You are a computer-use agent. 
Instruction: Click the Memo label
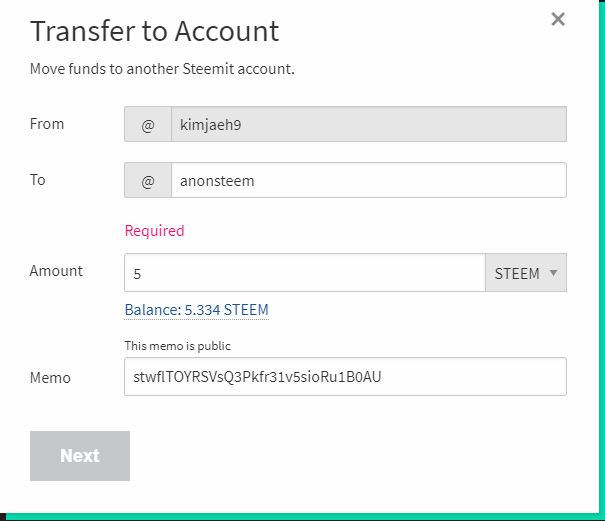[50, 378]
